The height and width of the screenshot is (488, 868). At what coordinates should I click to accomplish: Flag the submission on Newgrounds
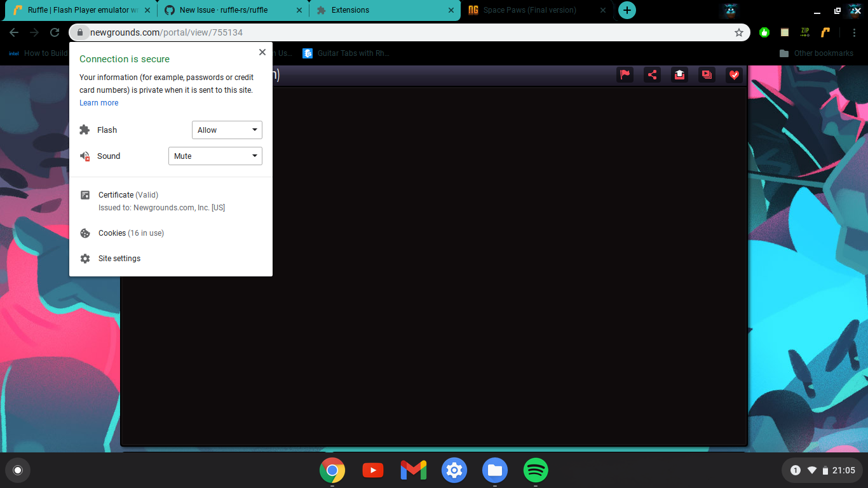point(625,74)
